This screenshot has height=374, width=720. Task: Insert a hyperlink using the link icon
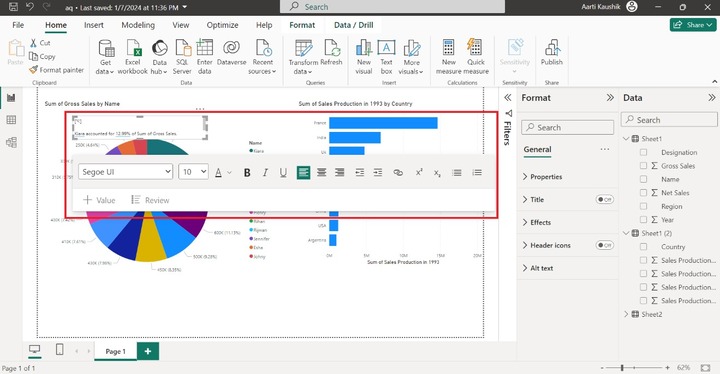[x=398, y=173]
